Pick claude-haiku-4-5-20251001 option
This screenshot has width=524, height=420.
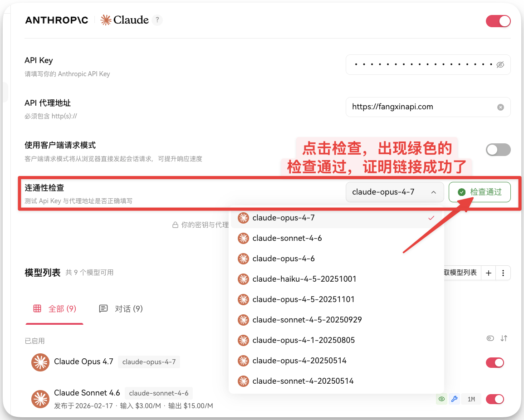(336, 279)
